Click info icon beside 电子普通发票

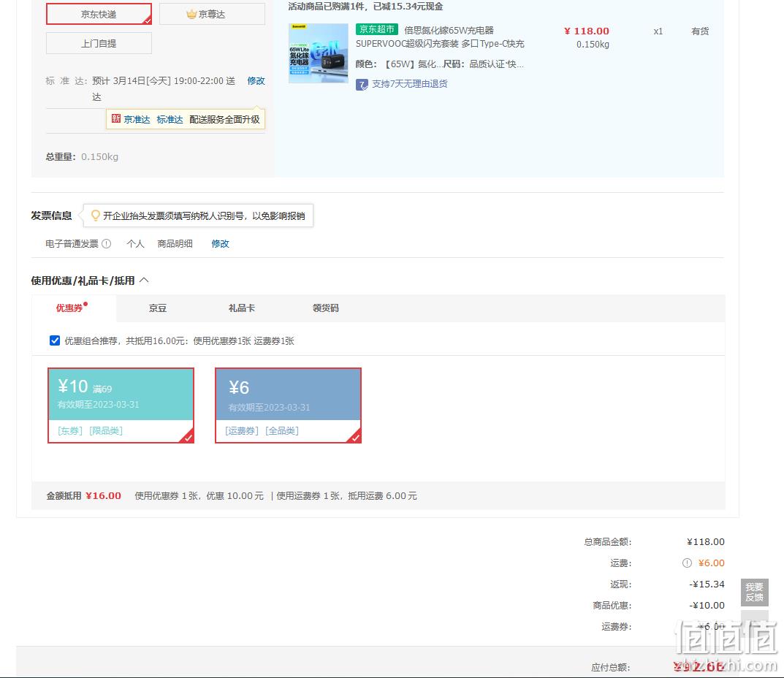pyautogui.click(x=107, y=243)
